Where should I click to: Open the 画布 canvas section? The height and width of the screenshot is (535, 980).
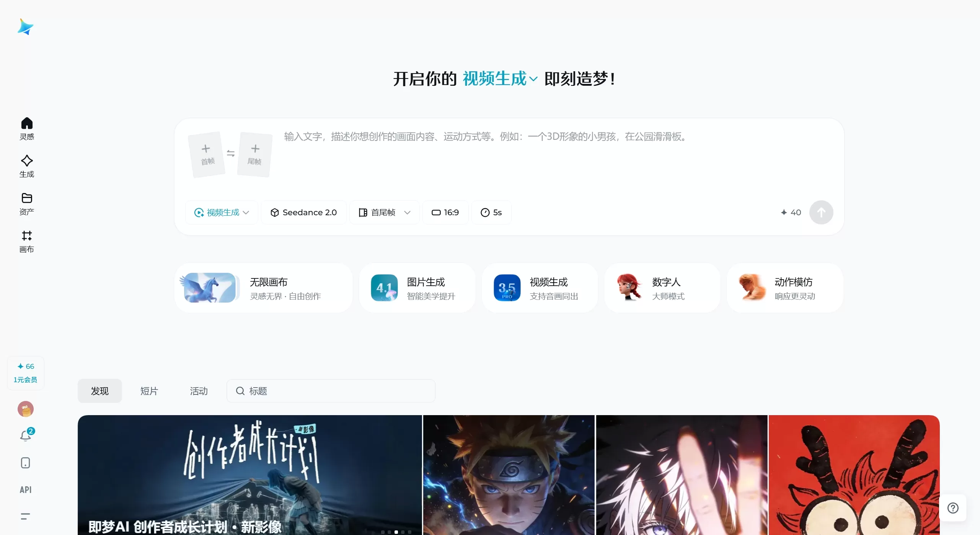(27, 241)
